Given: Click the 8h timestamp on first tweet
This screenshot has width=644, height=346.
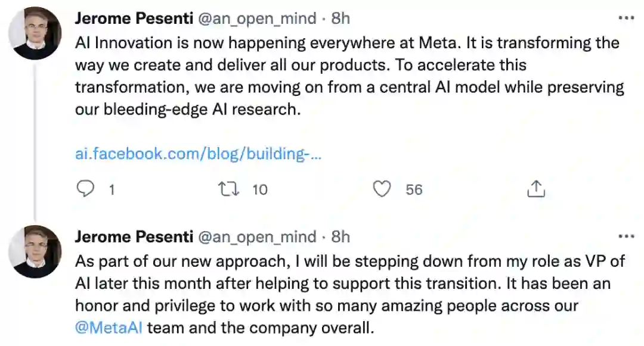Looking at the screenshot, I should (340, 18).
